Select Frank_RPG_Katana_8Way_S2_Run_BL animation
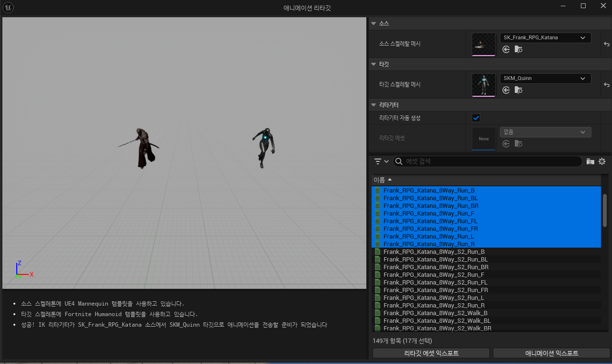 click(x=486, y=259)
